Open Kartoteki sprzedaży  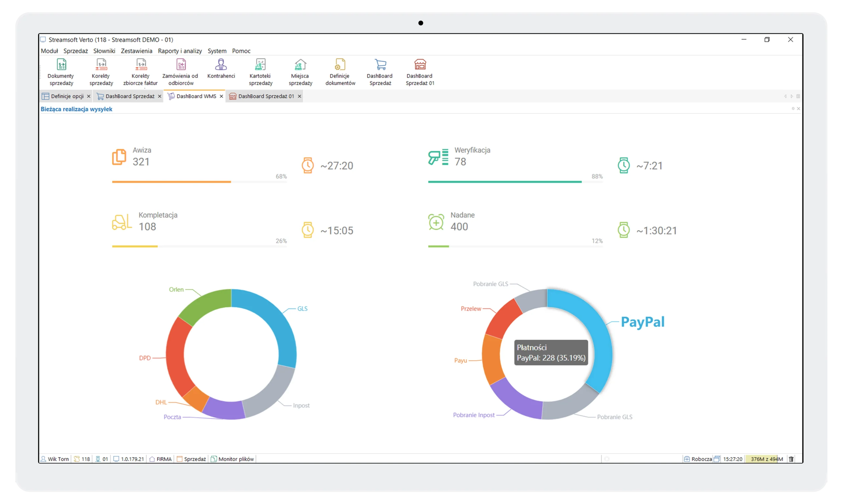[x=260, y=71]
